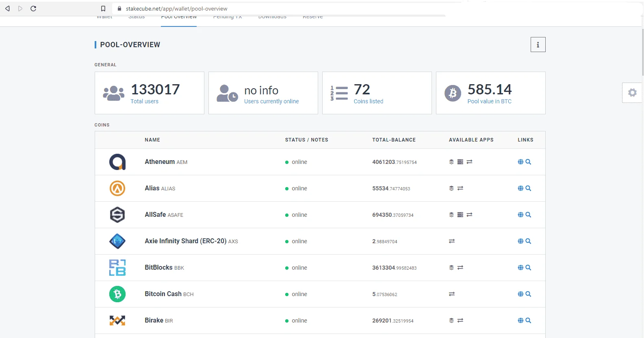Click the masternode server icon for AllSafe
The height and width of the screenshot is (338, 644).
pos(460,215)
